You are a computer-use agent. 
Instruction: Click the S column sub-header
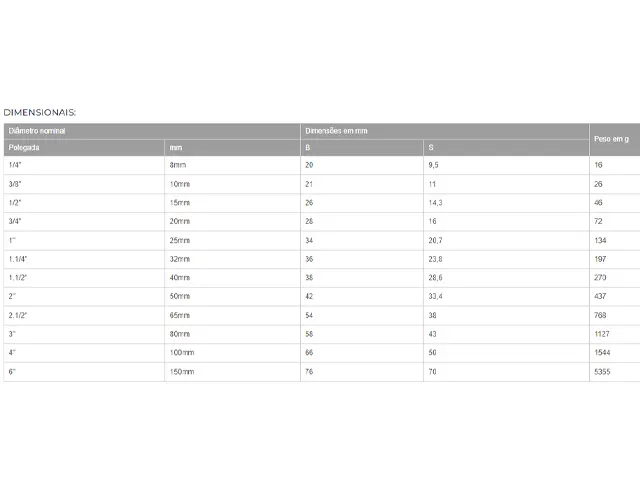coord(506,148)
